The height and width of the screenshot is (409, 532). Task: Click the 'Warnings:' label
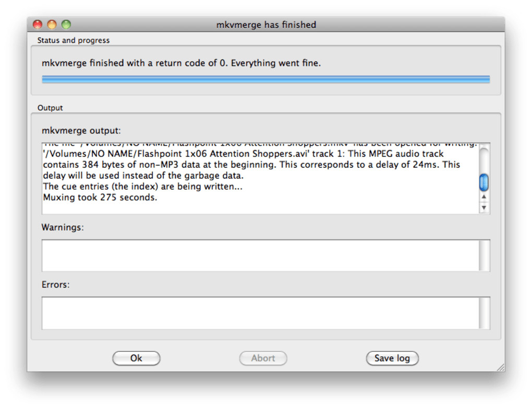pyautogui.click(x=63, y=227)
